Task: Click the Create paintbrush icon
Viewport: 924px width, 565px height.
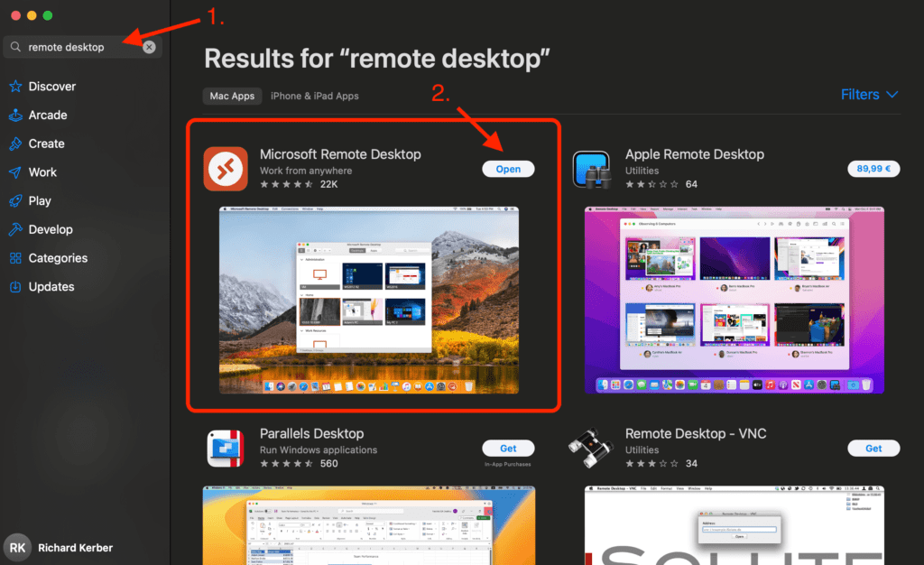Action: [x=16, y=144]
